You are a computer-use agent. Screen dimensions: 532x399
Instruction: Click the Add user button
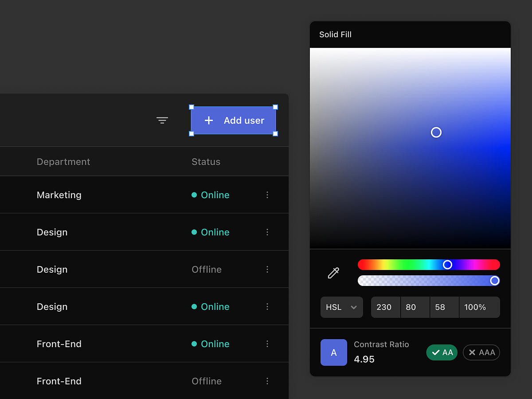point(234,120)
